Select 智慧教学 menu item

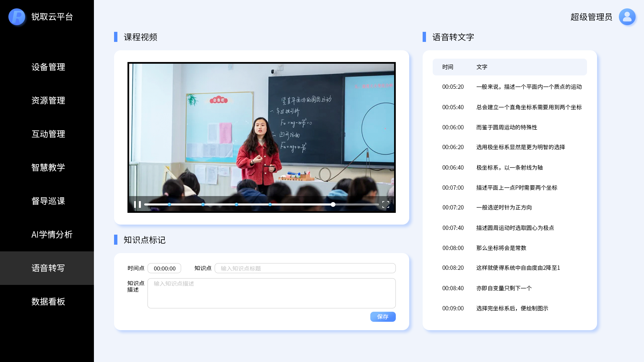(48, 168)
